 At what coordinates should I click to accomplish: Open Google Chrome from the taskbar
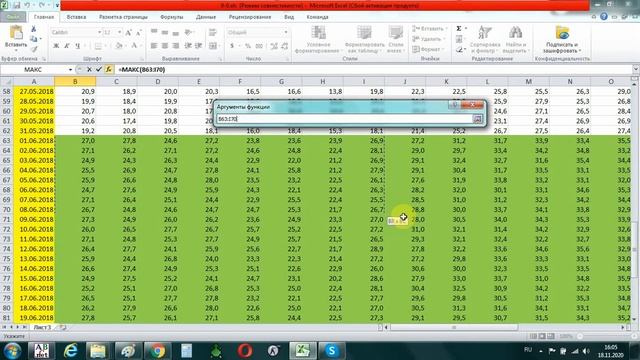tap(157, 351)
